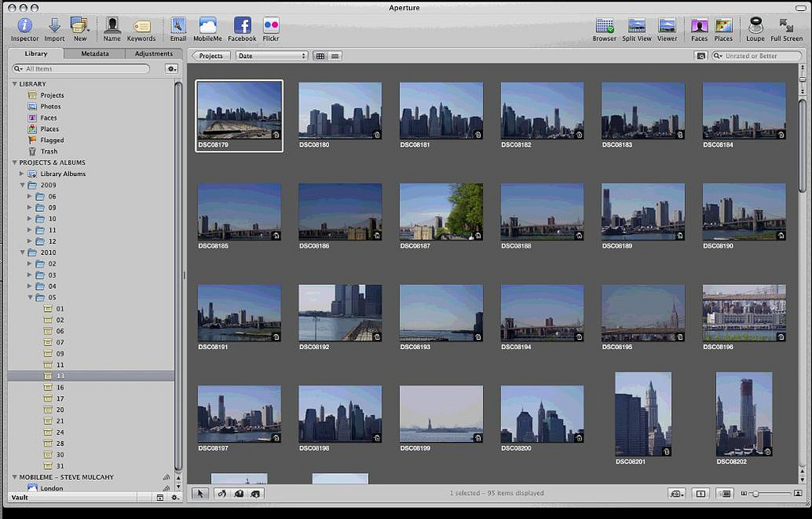
Task: Switch to the Metadata tab
Action: (x=94, y=54)
